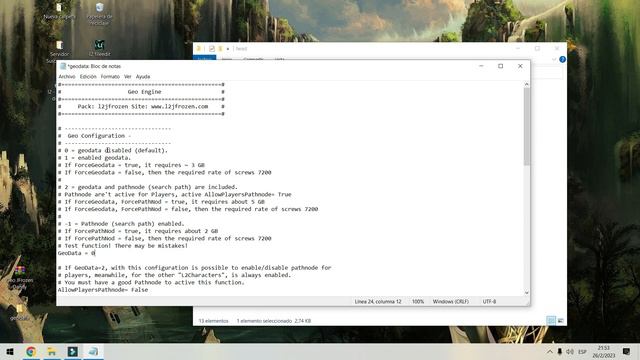The width and height of the screenshot is (640, 360).
Task: Click the Notepad icon on the taskbar
Action: click(x=93, y=351)
